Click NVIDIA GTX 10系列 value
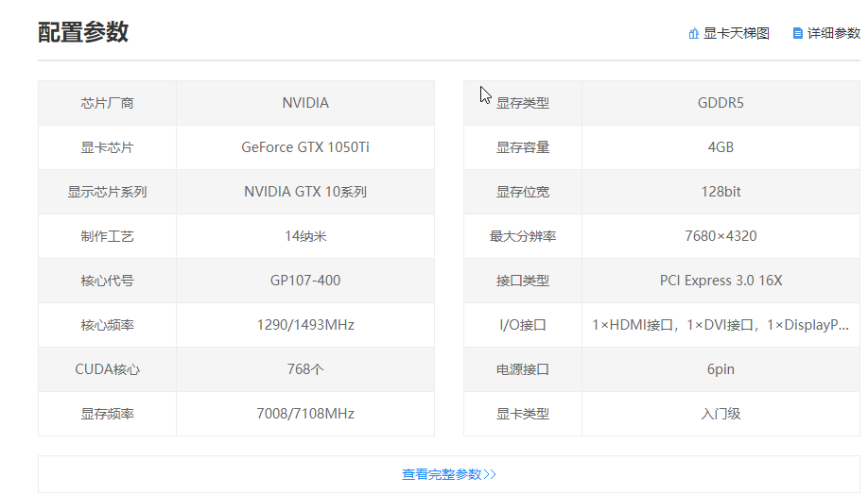The width and height of the screenshot is (868, 495). [x=305, y=192]
